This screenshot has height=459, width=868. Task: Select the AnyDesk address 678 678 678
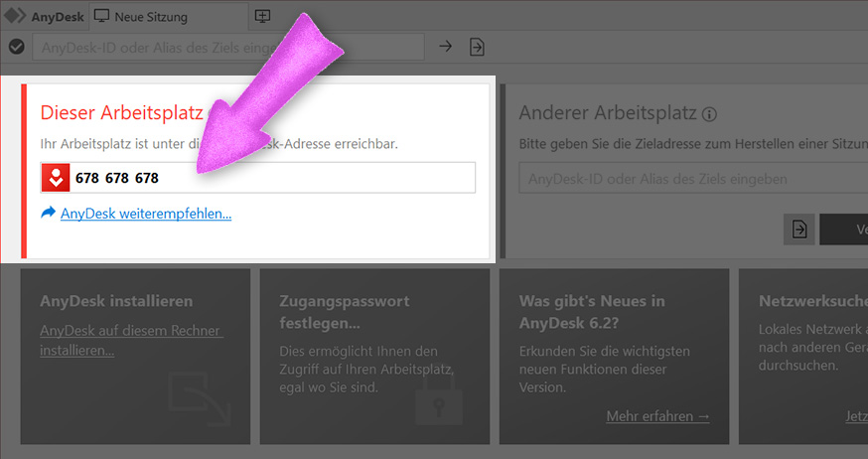117,178
